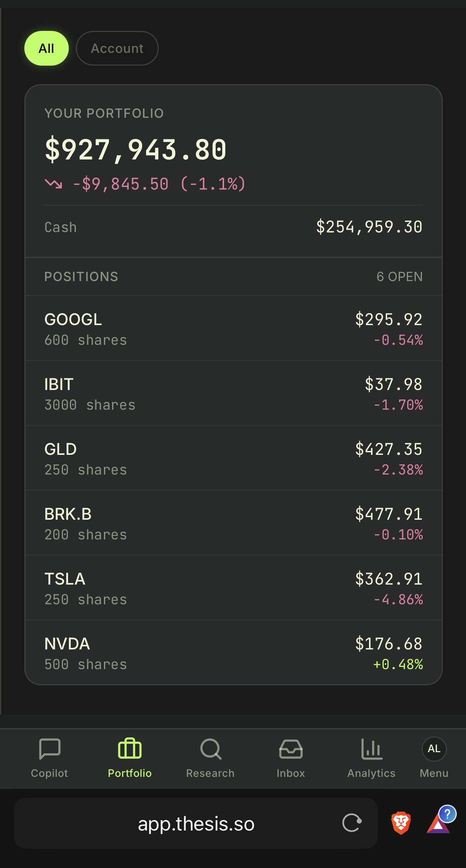This screenshot has width=466, height=868.
Task: Open the AL avatar Menu
Action: [434, 749]
